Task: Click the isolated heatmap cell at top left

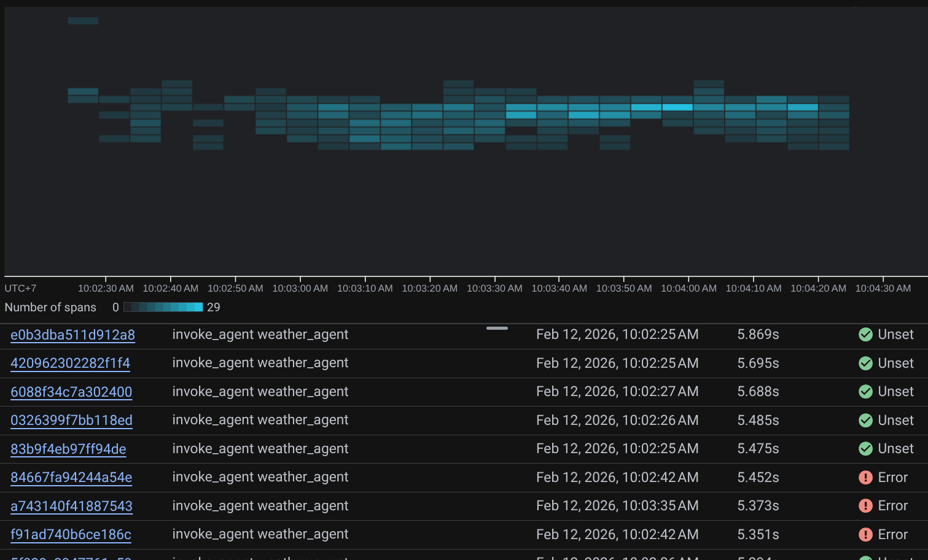Action: coord(83,21)
